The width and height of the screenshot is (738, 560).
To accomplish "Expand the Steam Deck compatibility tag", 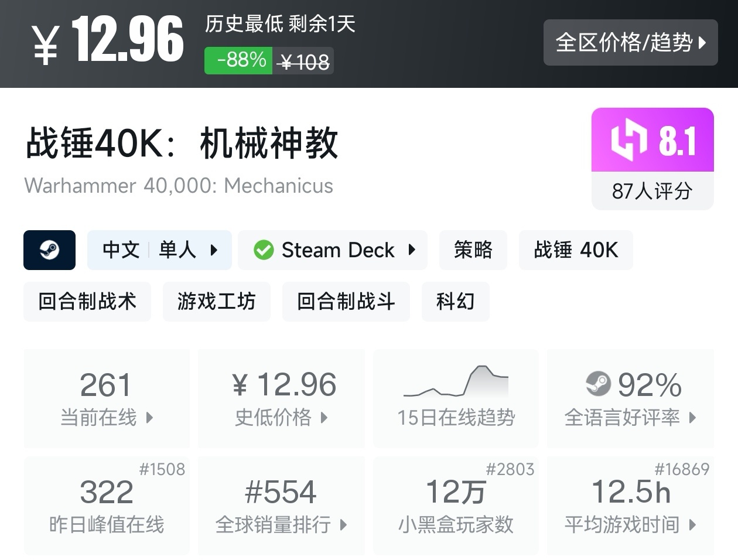I will [x=333, y=250].
